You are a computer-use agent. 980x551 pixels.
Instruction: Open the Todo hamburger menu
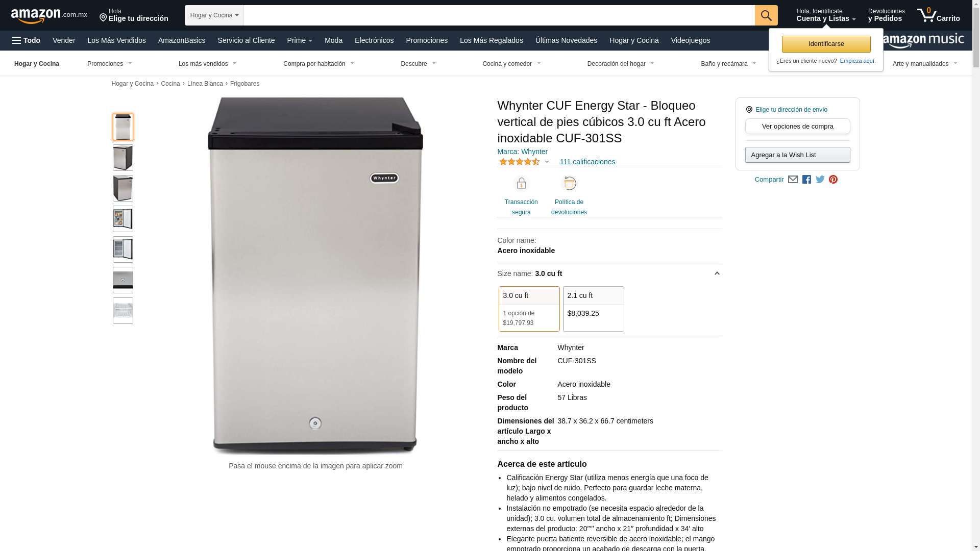click(26, 40)
